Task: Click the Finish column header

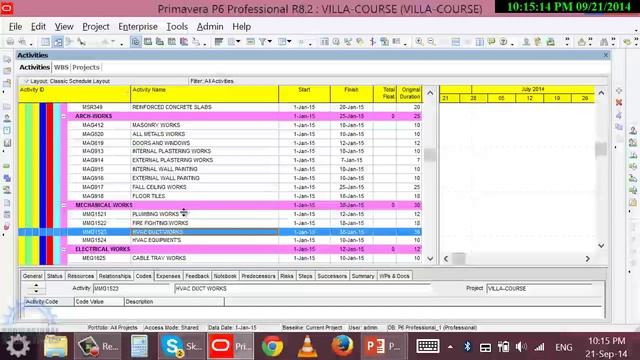Action: coord(351,94)
